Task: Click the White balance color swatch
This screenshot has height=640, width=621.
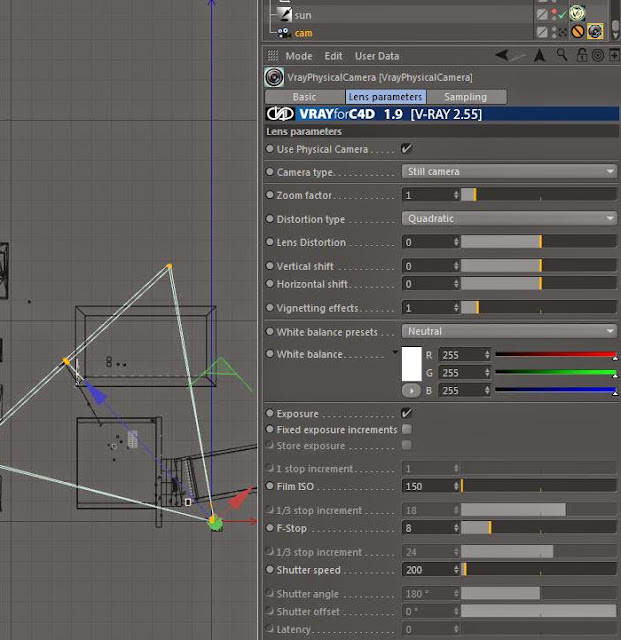Action: click(412, 364)
